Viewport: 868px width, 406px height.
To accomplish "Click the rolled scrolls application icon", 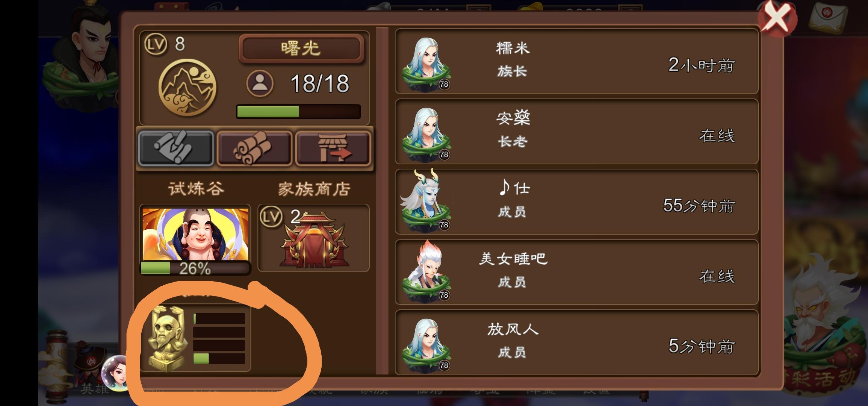I will pos(254,148).
